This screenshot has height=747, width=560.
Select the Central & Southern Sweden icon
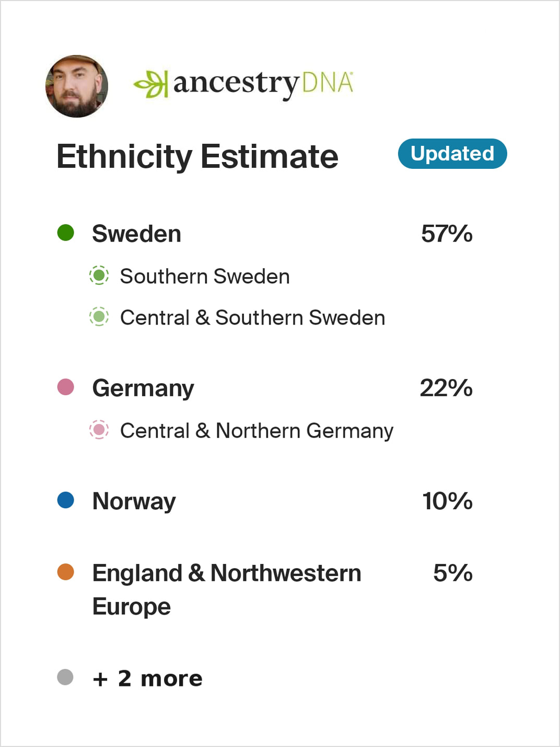point(99,316)
